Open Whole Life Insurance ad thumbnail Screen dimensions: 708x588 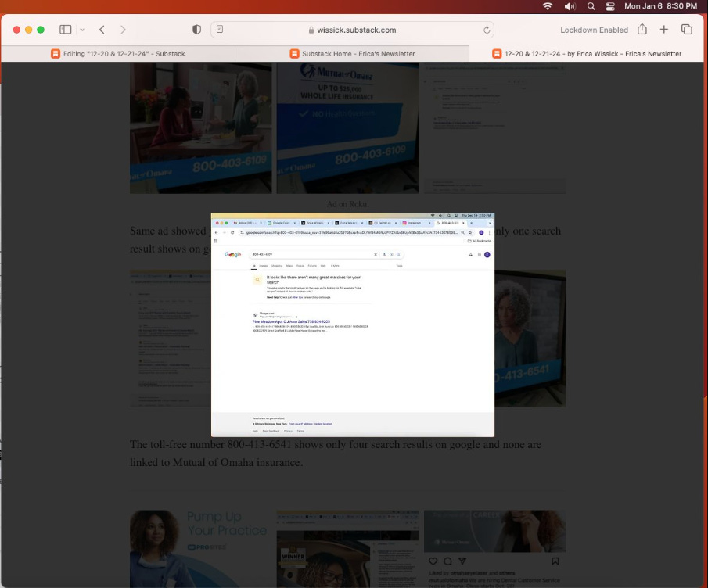347,128
